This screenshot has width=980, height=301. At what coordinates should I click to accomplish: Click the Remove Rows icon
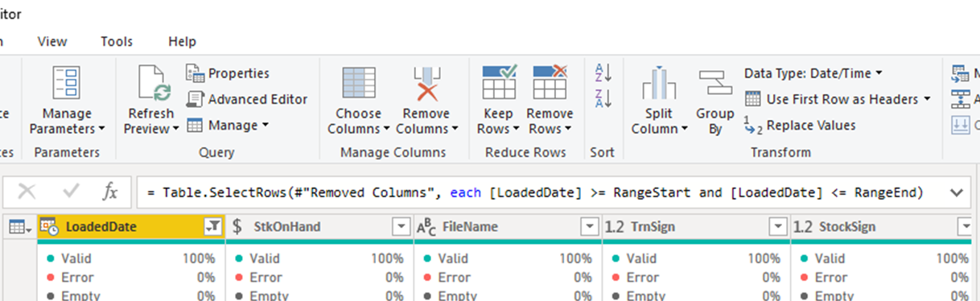(550, 83)
